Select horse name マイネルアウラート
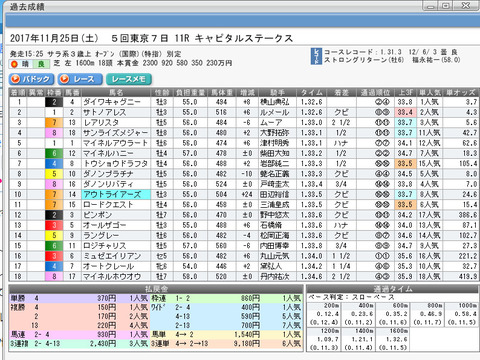480x360 pixels. click(115, 143)
